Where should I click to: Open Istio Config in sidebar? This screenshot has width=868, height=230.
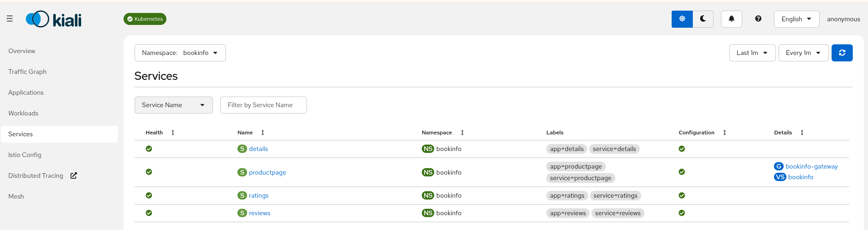point(25,155)
